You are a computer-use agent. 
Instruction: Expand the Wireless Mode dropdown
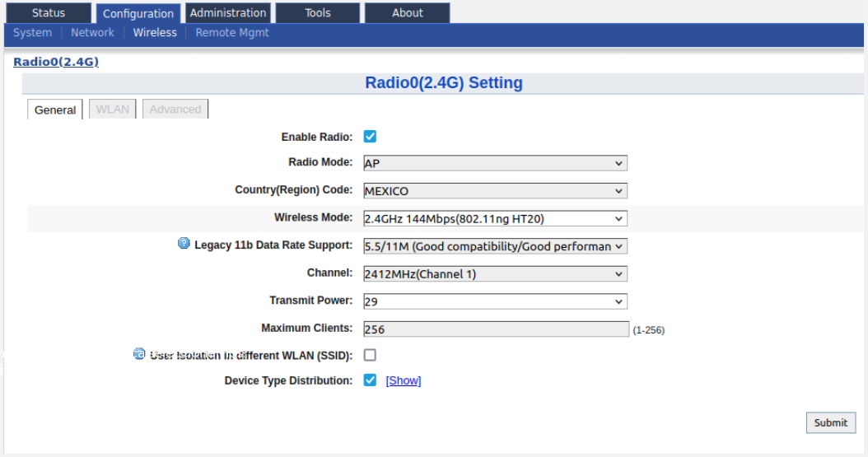click(x=495, y=218)
